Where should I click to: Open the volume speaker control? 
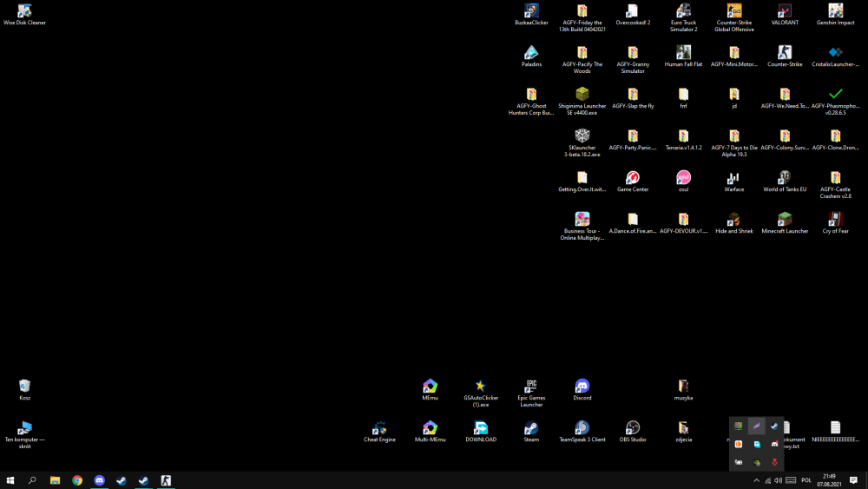[x=779, y=480]
